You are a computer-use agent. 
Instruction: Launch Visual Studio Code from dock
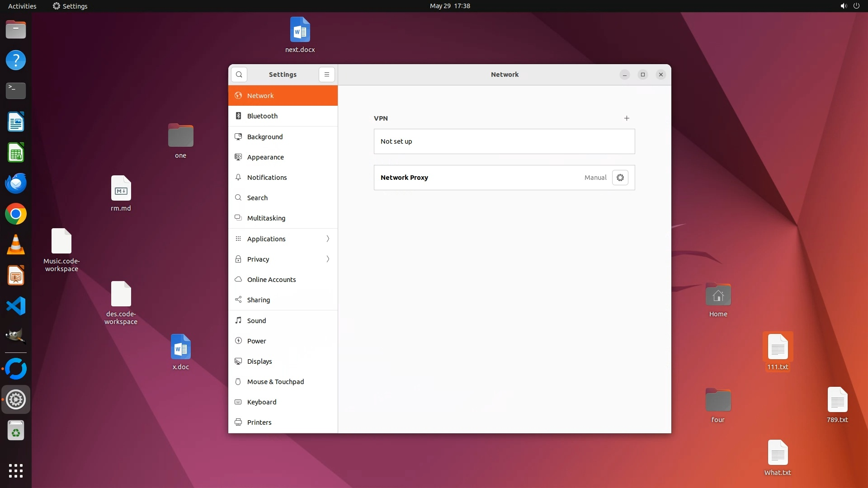pyautogui.click(x=16, y=306)
